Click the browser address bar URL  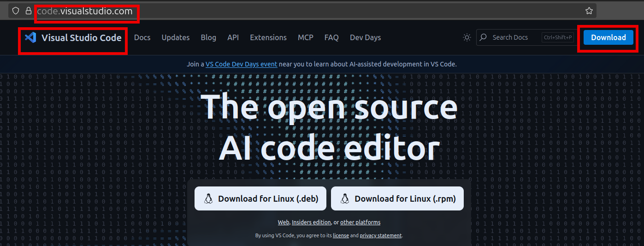click(x=85, y=11)
